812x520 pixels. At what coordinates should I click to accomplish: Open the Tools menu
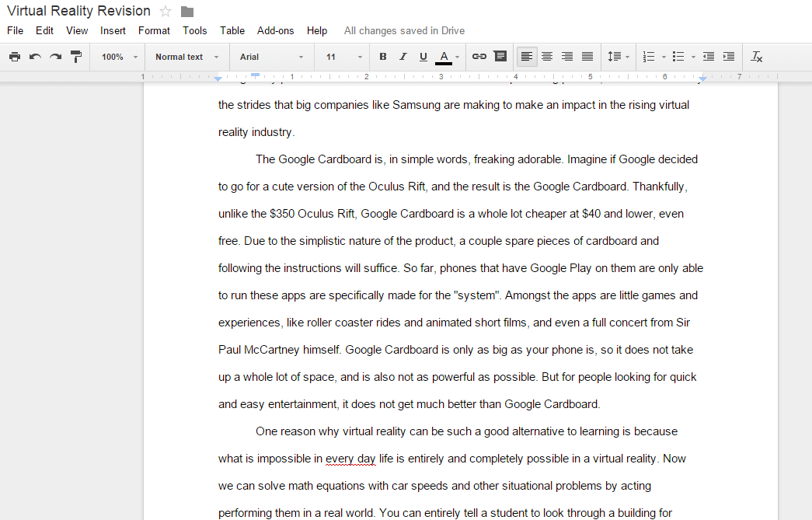[x=195, y=30]
